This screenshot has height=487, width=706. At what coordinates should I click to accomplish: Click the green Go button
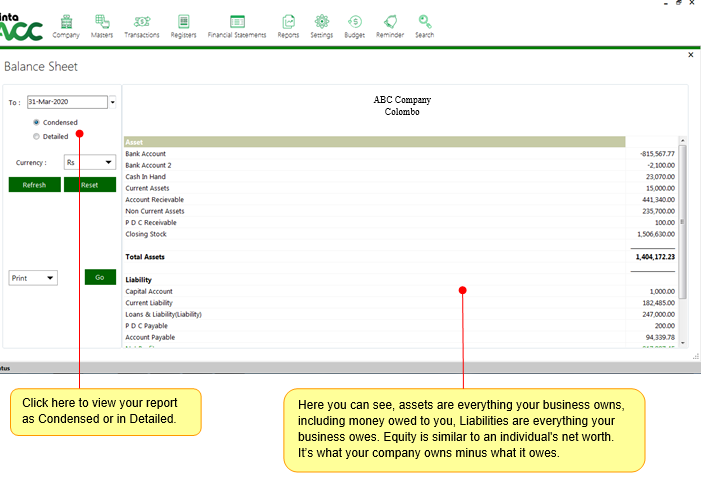[100, 277]
